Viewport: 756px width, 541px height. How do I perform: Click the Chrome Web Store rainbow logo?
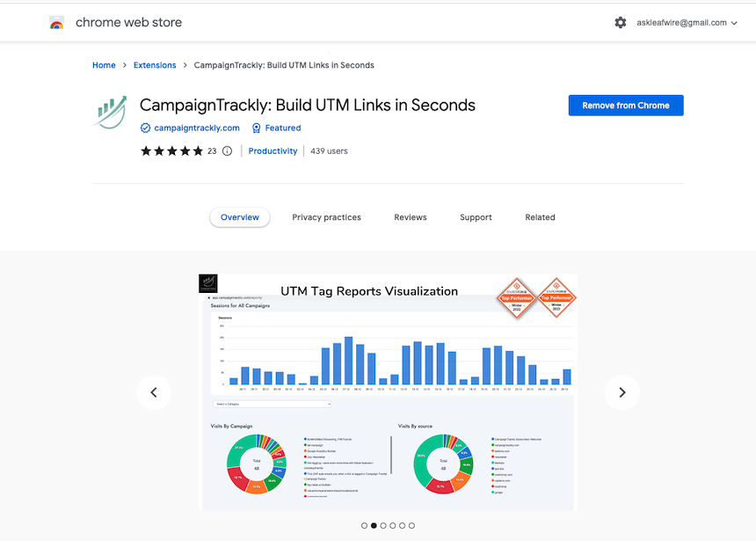tap(57, 23)
